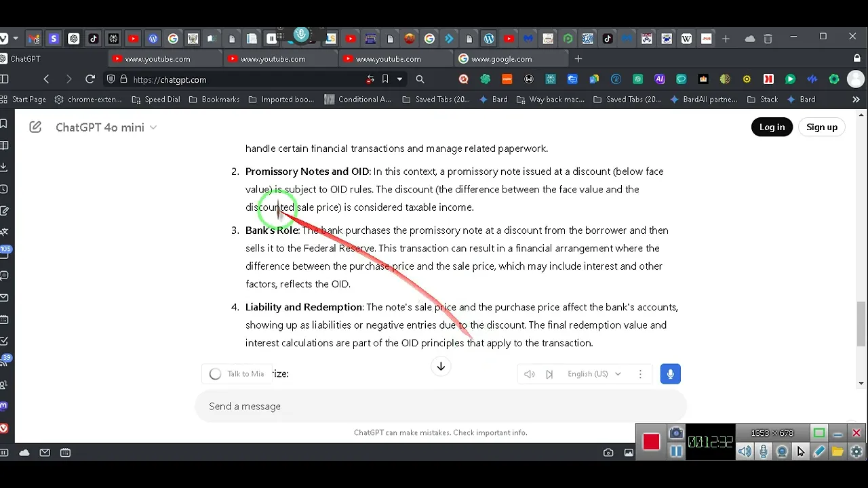The image size is (868, 488).
Task: Open the Notes panel in sidebar
Action: [4, 210]
